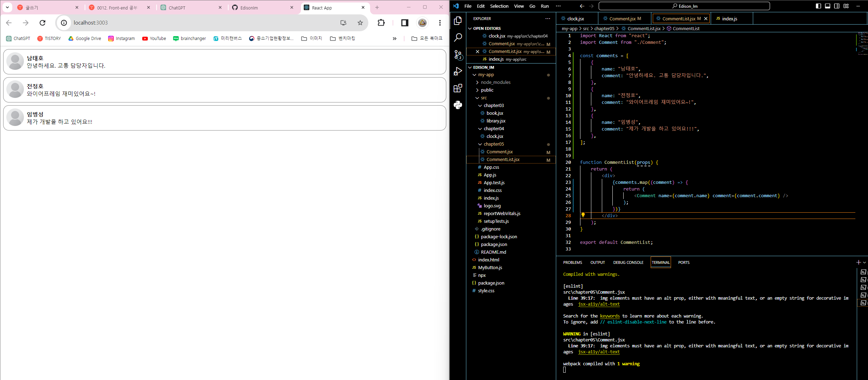Expand the node_modules folder
868x380 pixels.
[495, 82]
